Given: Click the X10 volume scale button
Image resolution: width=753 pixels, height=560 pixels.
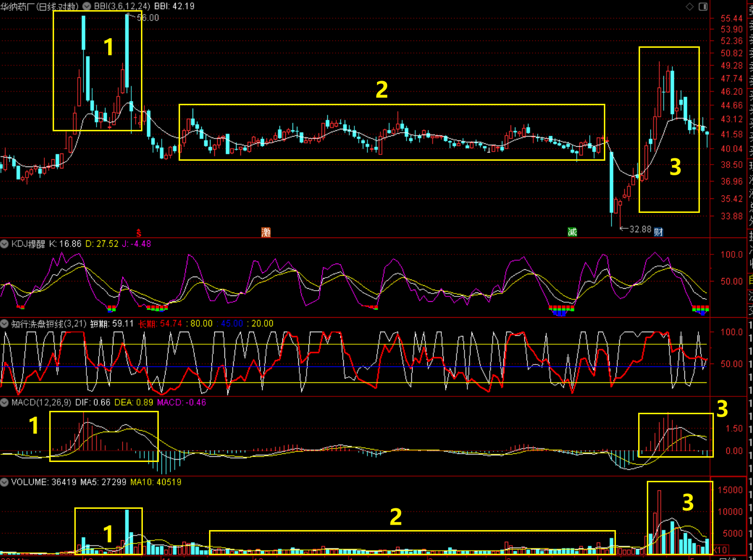Looking at the screenshot, I should (720, 550).
